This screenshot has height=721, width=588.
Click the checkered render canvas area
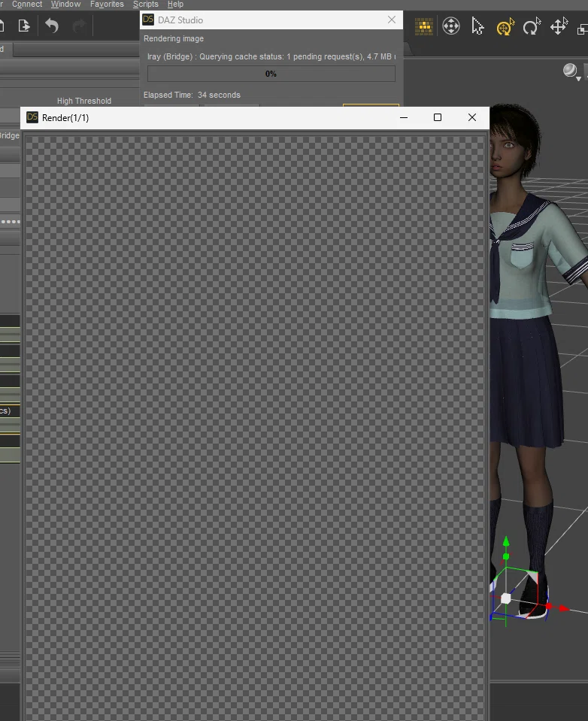(x=256, y=428)
